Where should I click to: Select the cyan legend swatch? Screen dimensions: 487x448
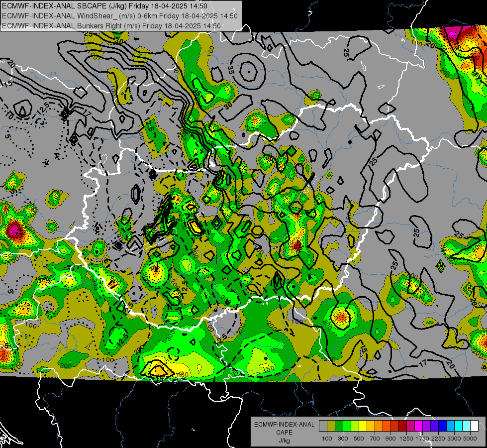(459, 426)
